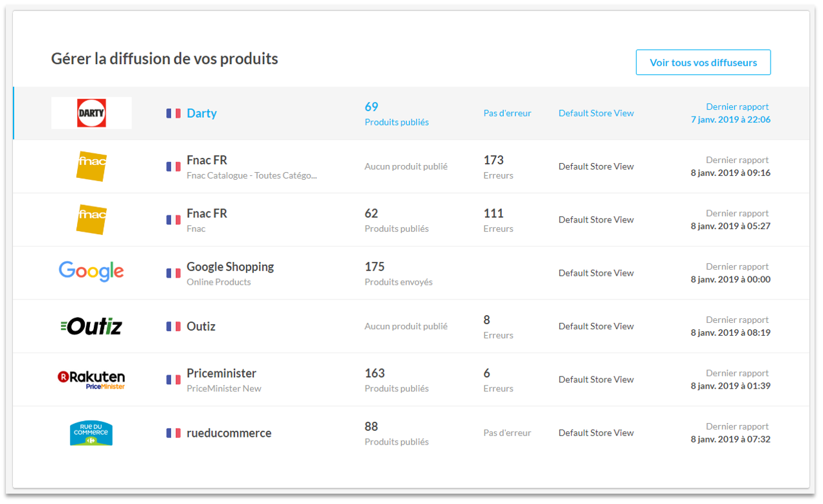Click Darty's Pas d'erreur status
The image size is (823, 504).
(x=507, y=113)
